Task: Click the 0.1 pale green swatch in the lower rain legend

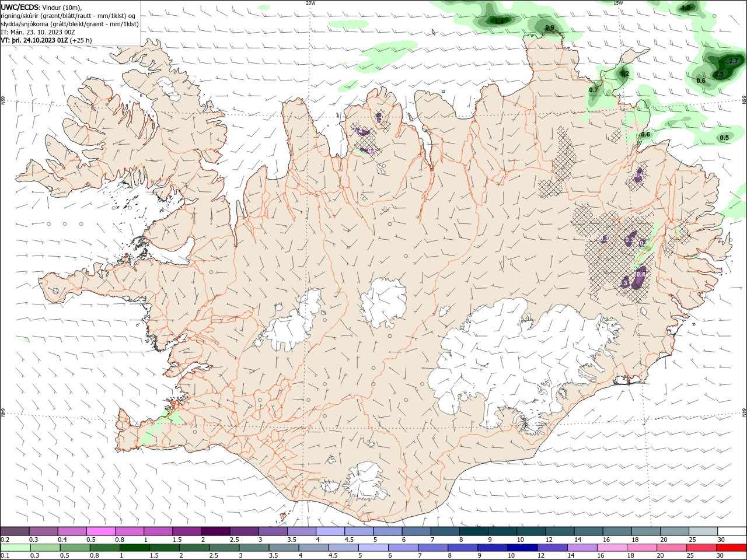Action: click(x=15, y=548)
